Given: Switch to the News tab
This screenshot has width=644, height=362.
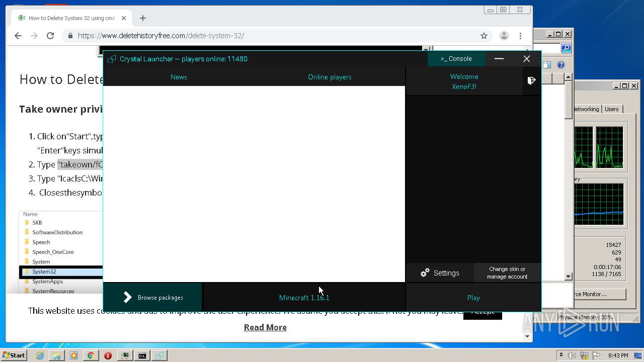Looking at the screenshot, I should pos(179,77).
